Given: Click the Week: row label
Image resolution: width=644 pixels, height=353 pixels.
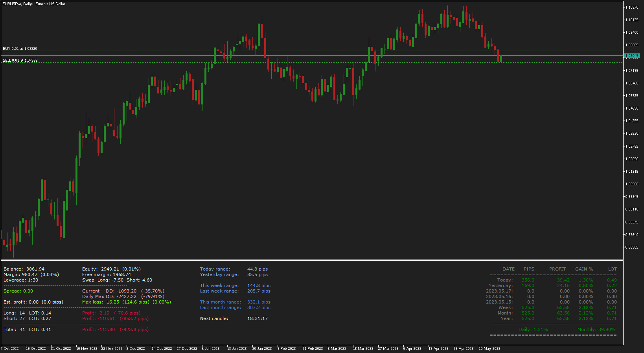Looking at the screenshot, I should pyautogui.click(x=506, y=308).
